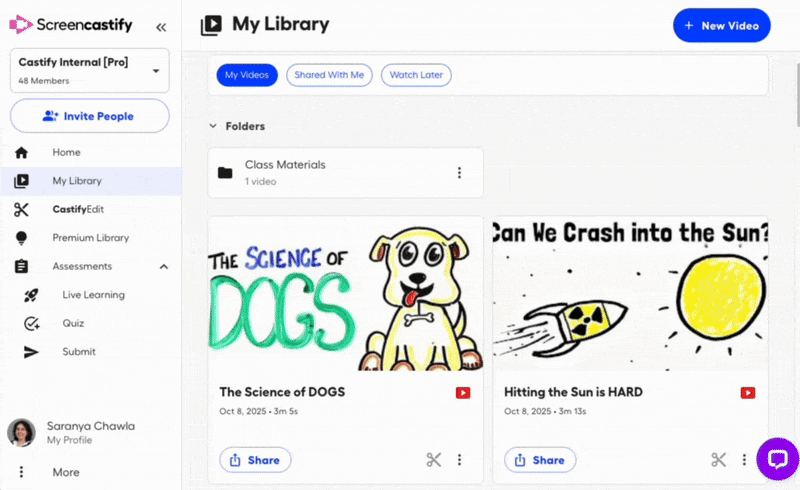This screenshot has width=800, height=490.
Task: Click Assessments in sidebar
Action: pos(82,266)
